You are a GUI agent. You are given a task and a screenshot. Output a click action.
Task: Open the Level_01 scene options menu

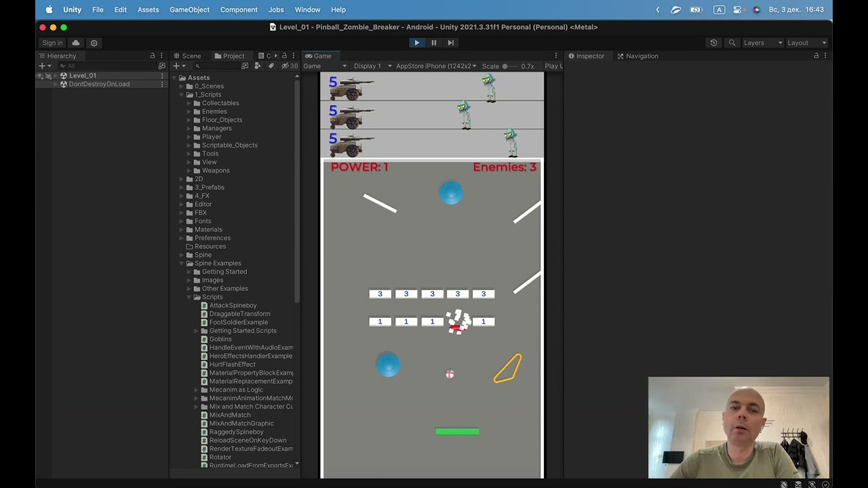point(161,75)
